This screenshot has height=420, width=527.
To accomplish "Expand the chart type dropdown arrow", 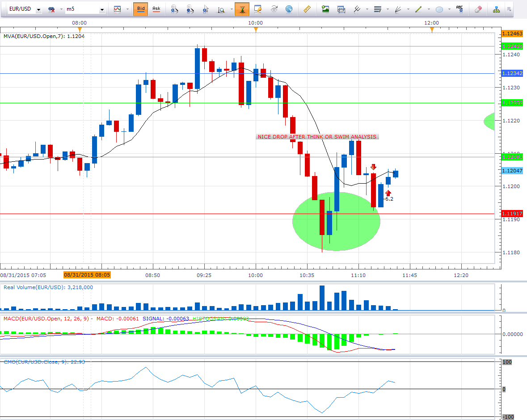I will coord(127,9).
